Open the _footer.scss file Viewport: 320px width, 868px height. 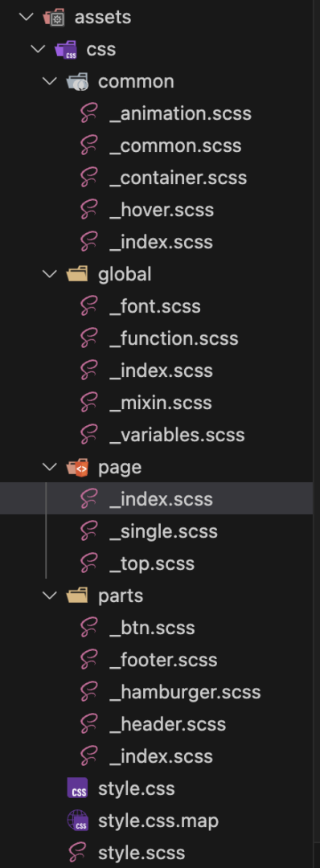click(x=163, y=660)
